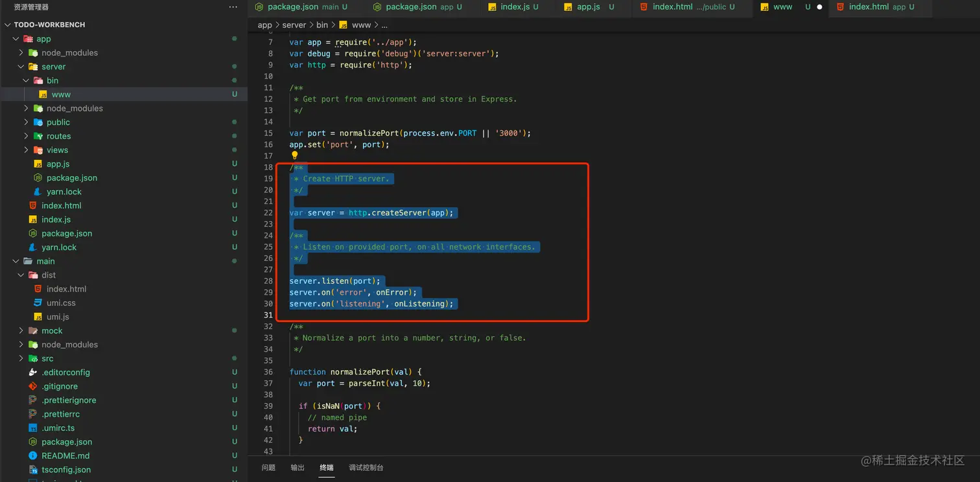
Task: Click the .editorconfig file icon
Action: click(x=32, y=373)
